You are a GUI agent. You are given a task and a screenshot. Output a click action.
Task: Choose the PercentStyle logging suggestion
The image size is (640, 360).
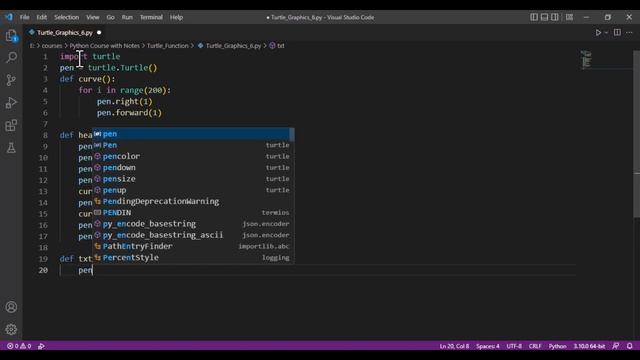point(191,258)
